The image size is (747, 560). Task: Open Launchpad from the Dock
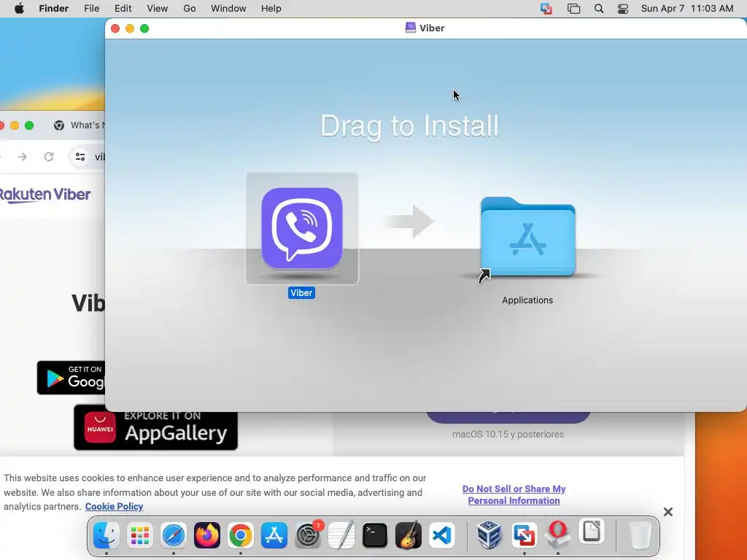point(139,535)
